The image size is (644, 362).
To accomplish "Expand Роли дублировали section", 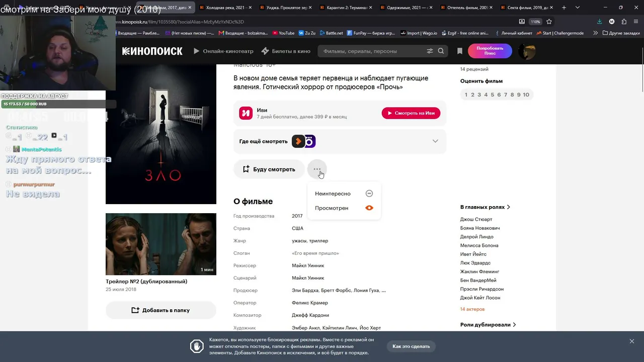I will [x=488, y=325].
